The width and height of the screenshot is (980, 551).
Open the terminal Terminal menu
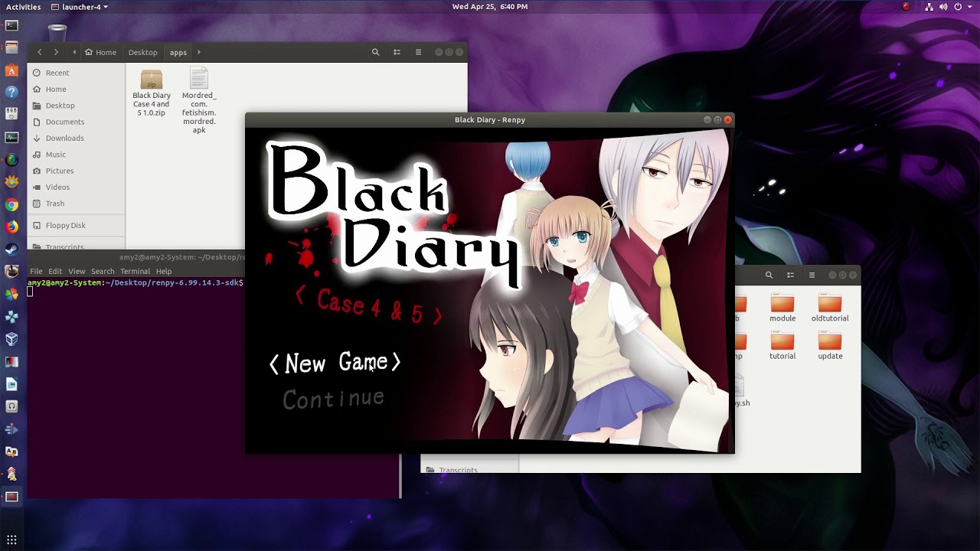click(x=135, y=271)
